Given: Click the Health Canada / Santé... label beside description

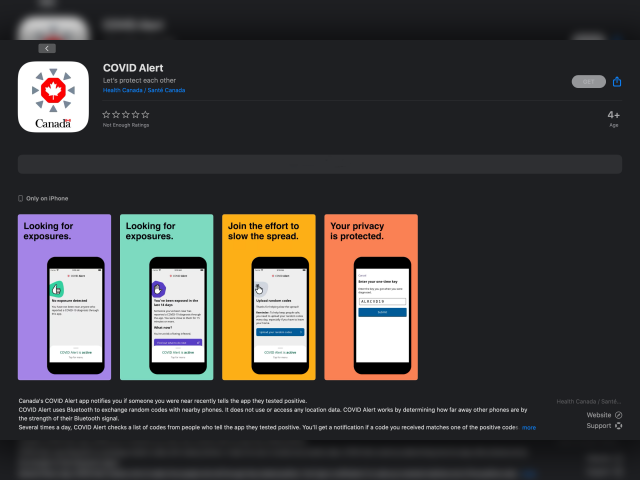Looking at the screenshot, I should 589,402.
